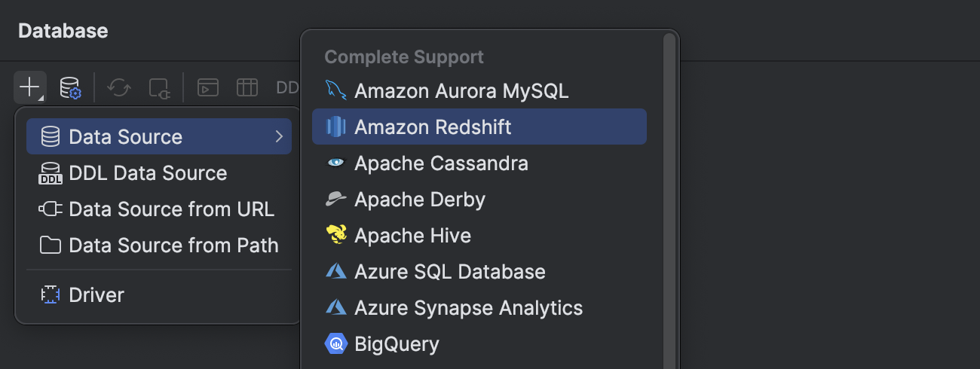Click the Refresh icon in Database toolbar
This screenshot has height=369, width=980.
pyautogui.click(x=119, y=87)
